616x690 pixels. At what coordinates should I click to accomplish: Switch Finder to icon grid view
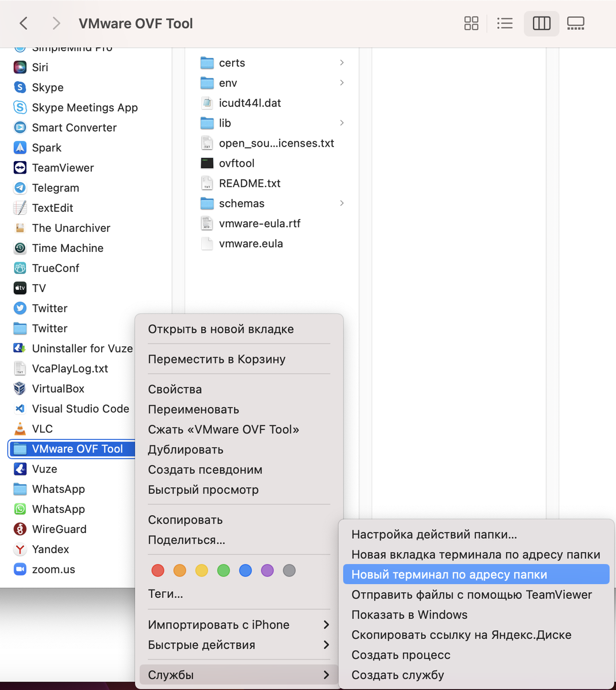click(x=471, y=23)
